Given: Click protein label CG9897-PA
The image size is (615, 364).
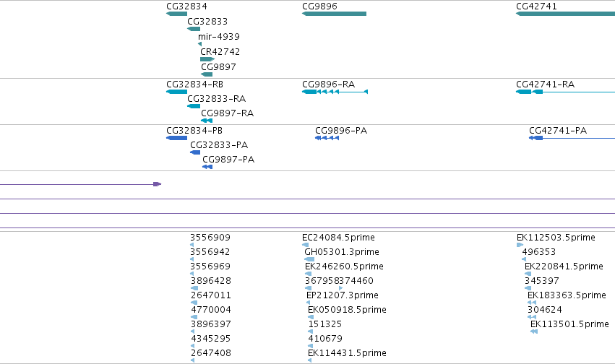Looking at the screenshot, I should pos(228,160).
